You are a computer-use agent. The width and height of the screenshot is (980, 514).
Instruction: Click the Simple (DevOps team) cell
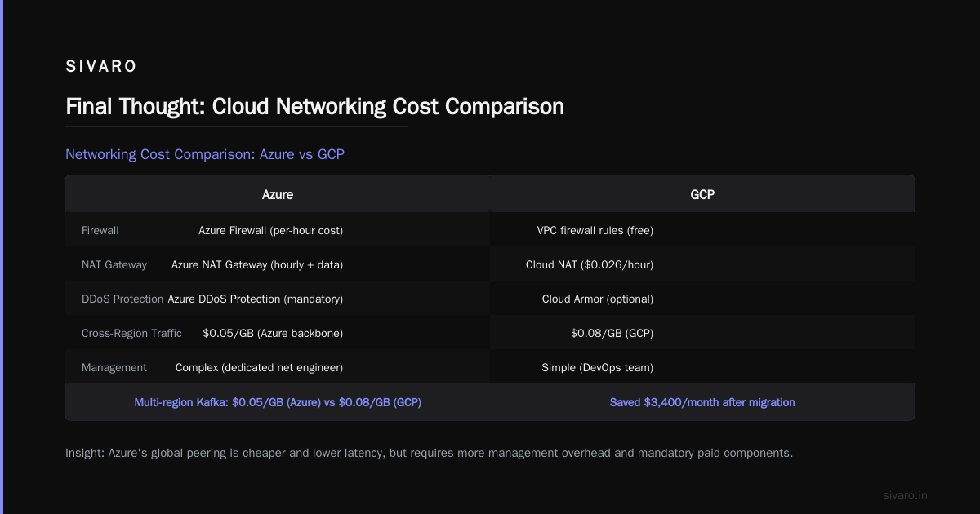coord(598,368)
